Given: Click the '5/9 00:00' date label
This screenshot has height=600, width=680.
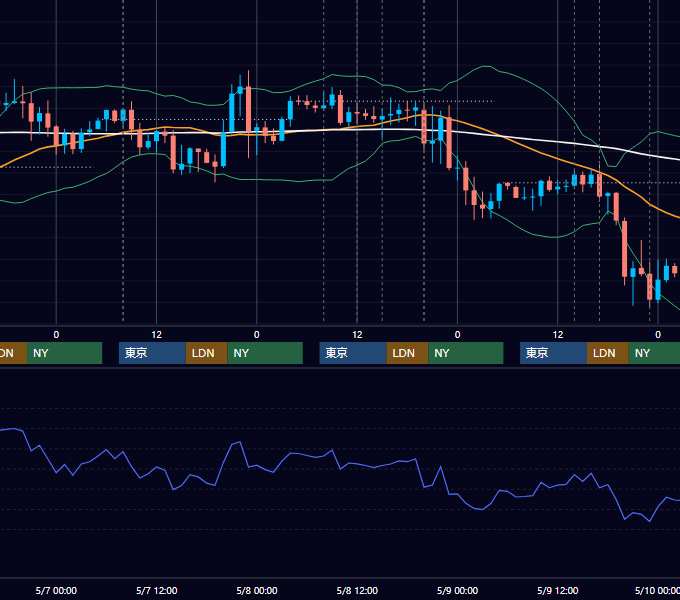Looking at the screenshot, I should (x=457, y=590).
